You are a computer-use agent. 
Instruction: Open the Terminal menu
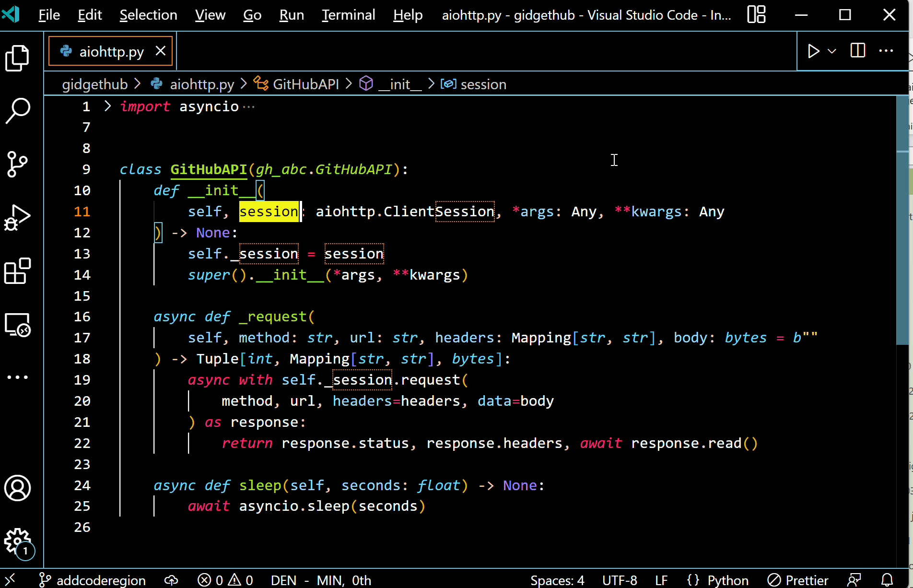click(x=348, y=15)
